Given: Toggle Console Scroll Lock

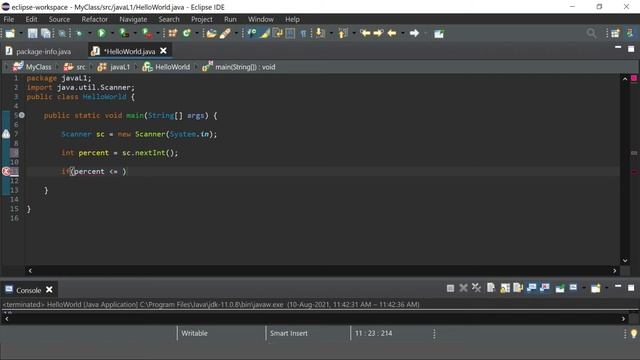Looking at the screenshot, I should [x=505, y=288].
